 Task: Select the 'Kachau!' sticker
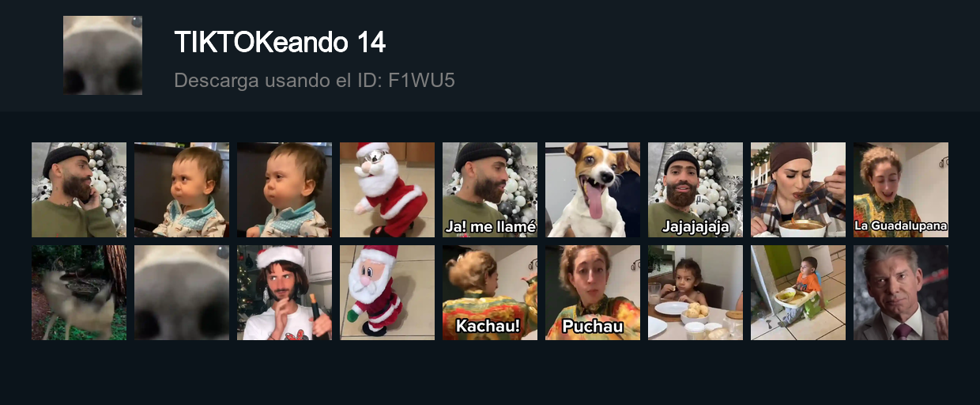(x=490, y=293)
